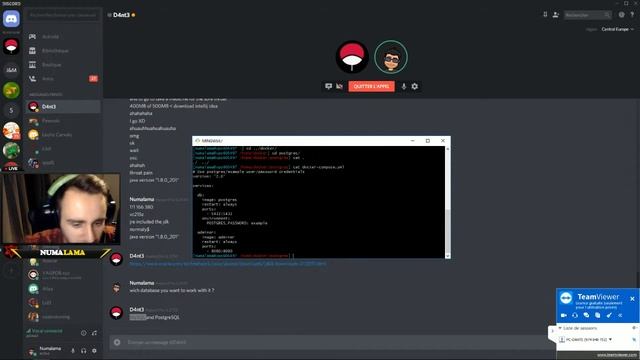This screenshot has width=640, height=360.
Task: Click the Rechercher search field in header
Action: pos(588,15)
